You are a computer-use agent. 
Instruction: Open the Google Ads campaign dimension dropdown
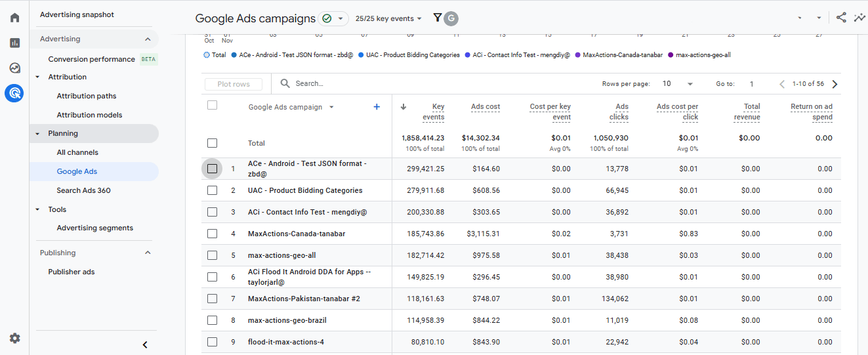[x=331, y=107]
